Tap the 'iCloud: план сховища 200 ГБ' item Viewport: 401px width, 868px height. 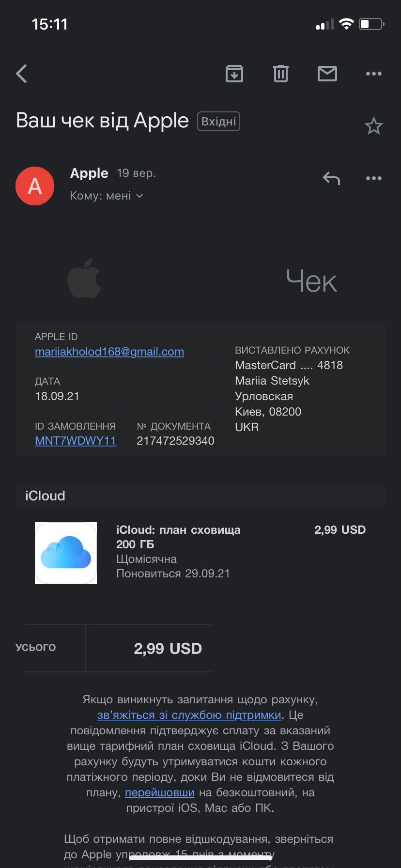tap(178, 537)
